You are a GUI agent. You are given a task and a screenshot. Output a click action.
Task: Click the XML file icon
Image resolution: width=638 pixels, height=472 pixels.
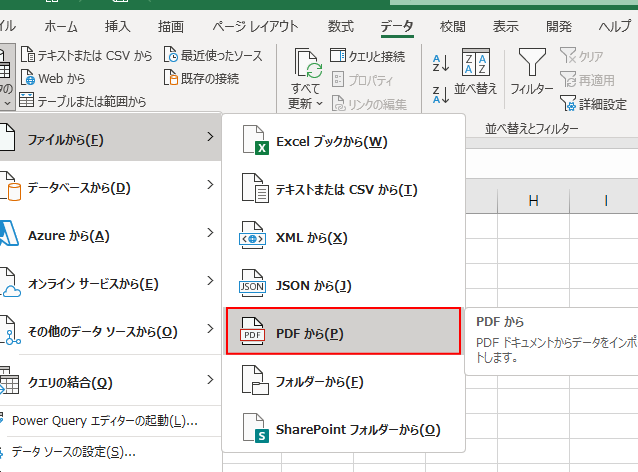(253, 236)
